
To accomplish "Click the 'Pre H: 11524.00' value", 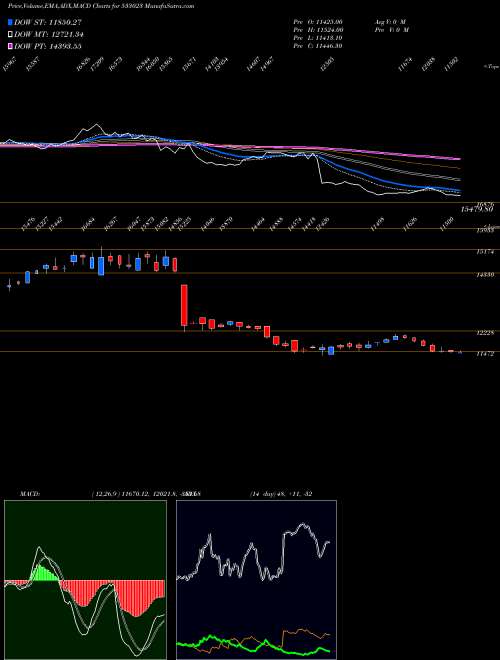I will 319,30.
